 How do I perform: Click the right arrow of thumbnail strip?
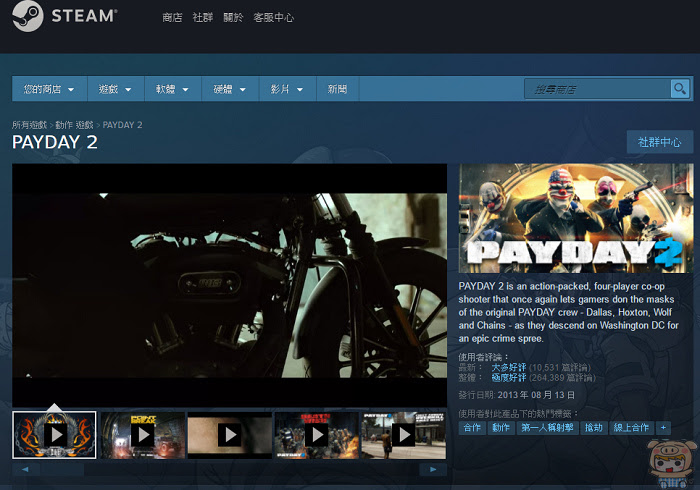[x=433, y=469]
